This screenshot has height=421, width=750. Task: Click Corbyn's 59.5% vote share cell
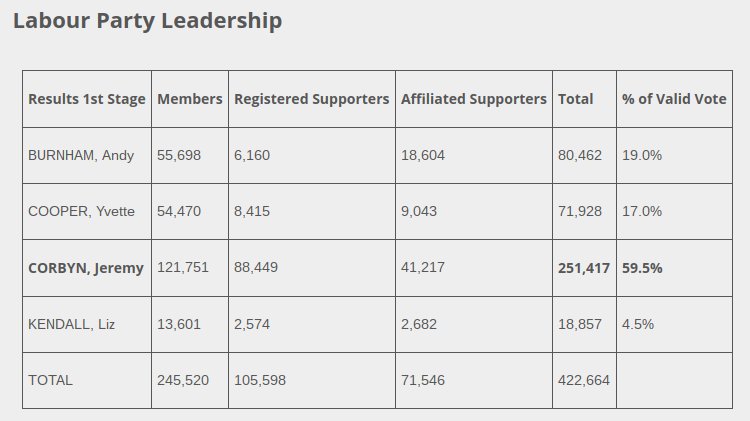click(x=642, y=268)
